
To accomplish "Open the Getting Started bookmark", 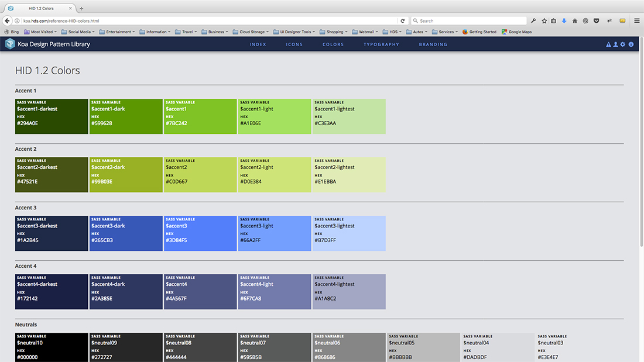I will point(479,32).
